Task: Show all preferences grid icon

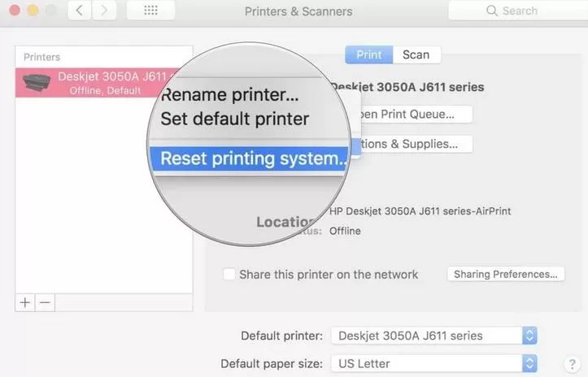Action: click(x=150, y=10)
